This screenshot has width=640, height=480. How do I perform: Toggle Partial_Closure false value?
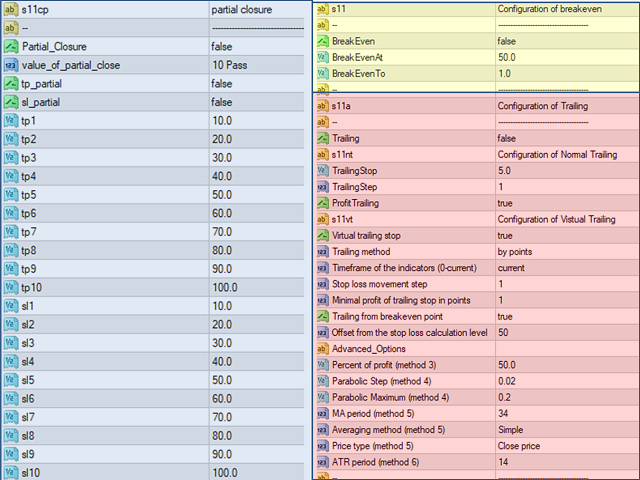[222, 47]
